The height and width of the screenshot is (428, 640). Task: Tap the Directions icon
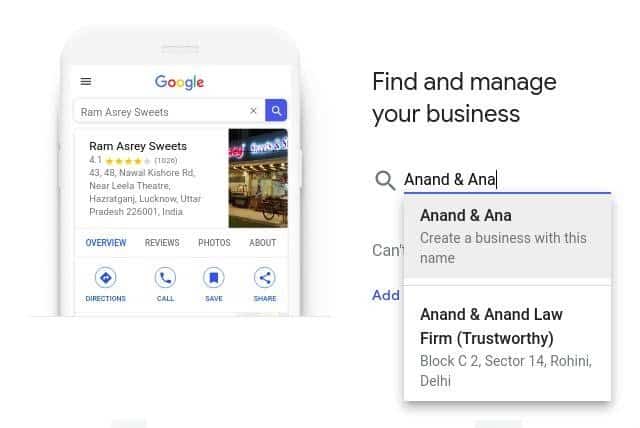[x=105, y=278]
